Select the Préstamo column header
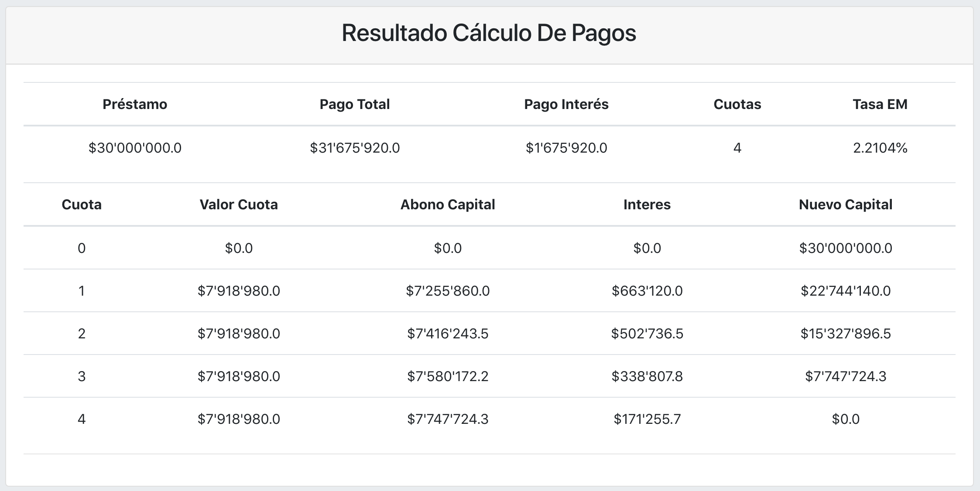Image resolution: width=980 pixels, height=491 pixels. point(135,104)
